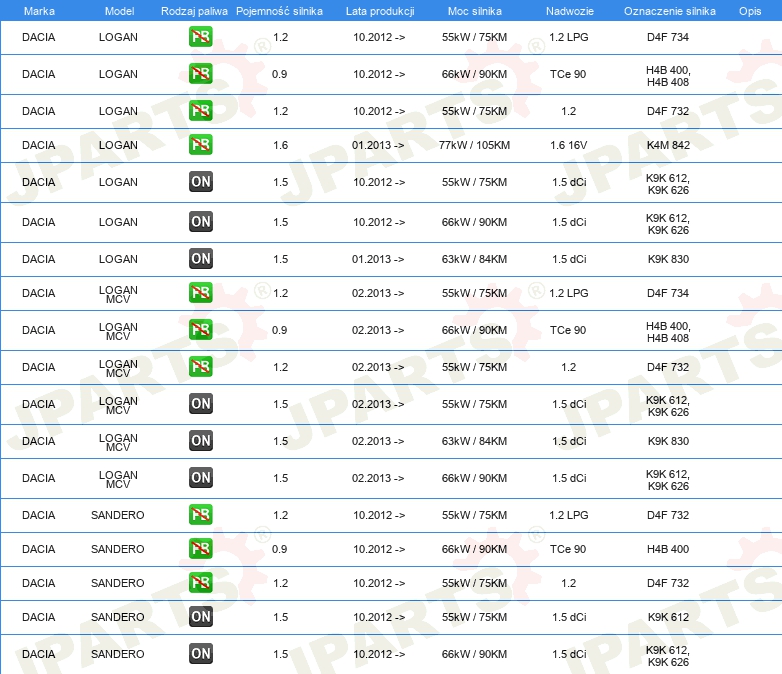Click SANDERO model in the H4B 400 row
Image resolution: width=782 pixels, height=674 pixels.
tap(118, 549)
